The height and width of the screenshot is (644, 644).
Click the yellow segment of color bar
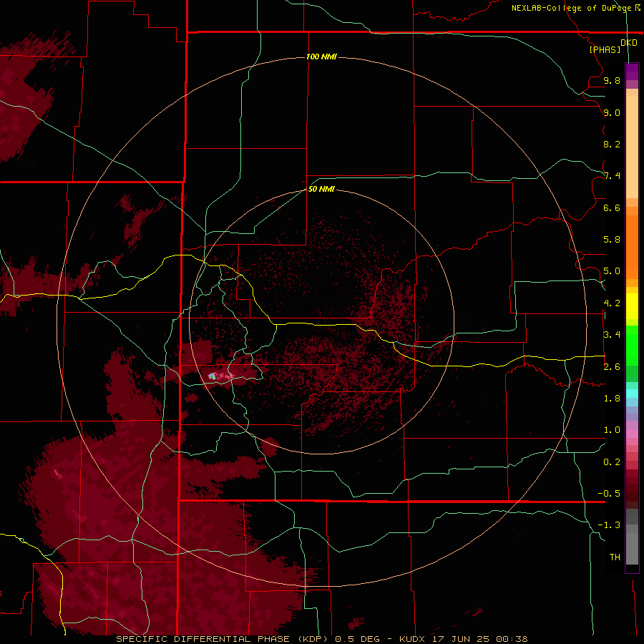coord(632,306)
